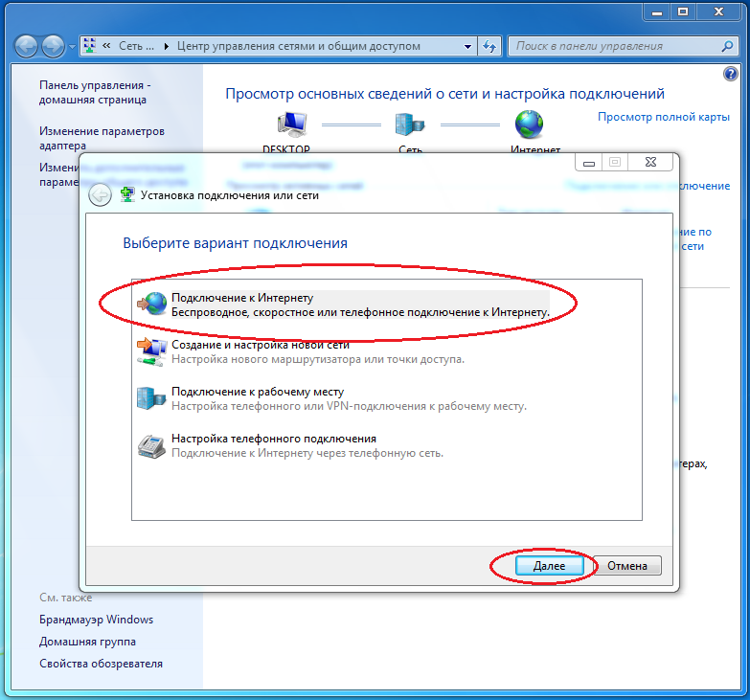This screenshot has height=700, width=750.
Task: Click the 'Сеть ...' breadcrumb segment
Action: (136, 46)
